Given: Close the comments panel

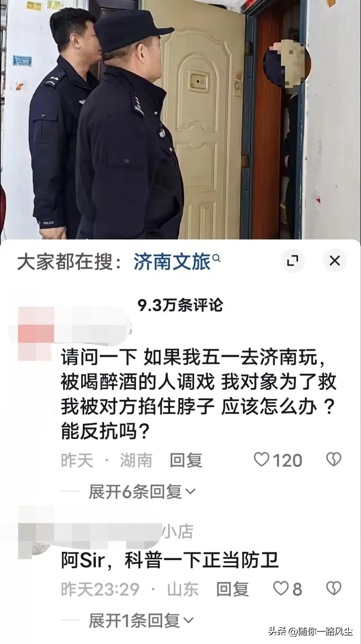Looking at the screenshot, I should coord(334,261).
